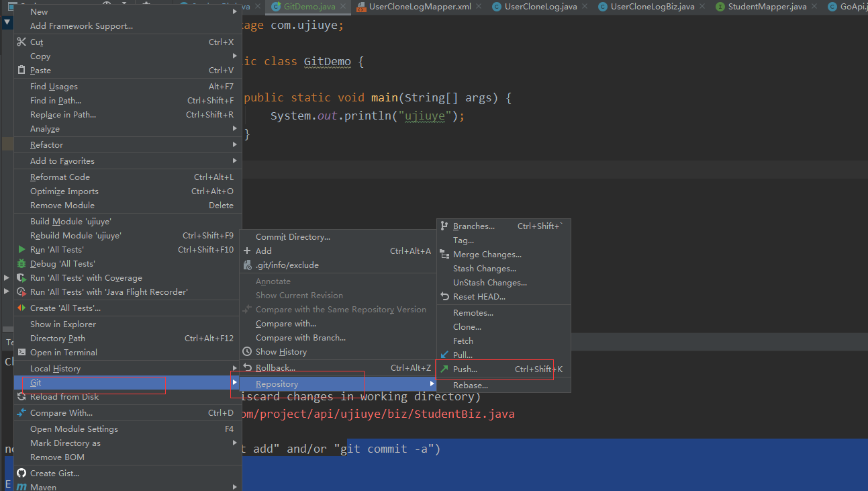Image resolution: width=868 pixels, height=491 pixels.
Task: Choose Compare with Branch entry
Action: click(x=338, y=337)
